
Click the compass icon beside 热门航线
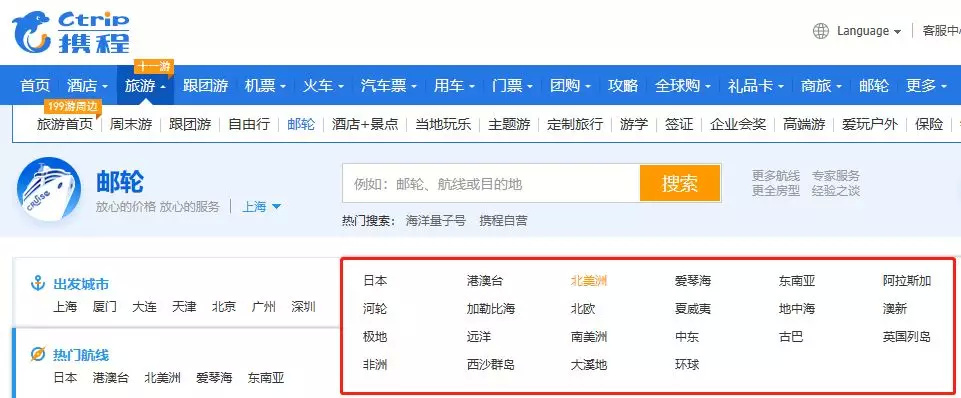coord(39,354)
